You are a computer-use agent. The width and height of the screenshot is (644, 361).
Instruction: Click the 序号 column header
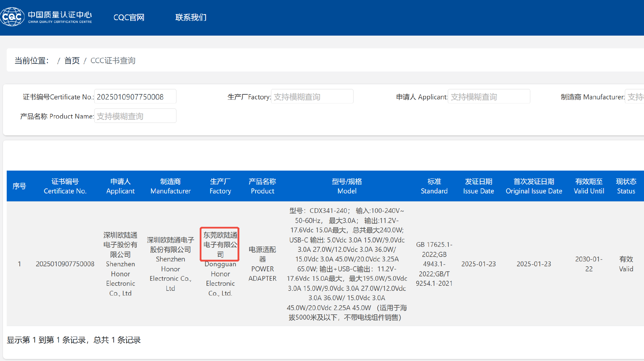19,186
